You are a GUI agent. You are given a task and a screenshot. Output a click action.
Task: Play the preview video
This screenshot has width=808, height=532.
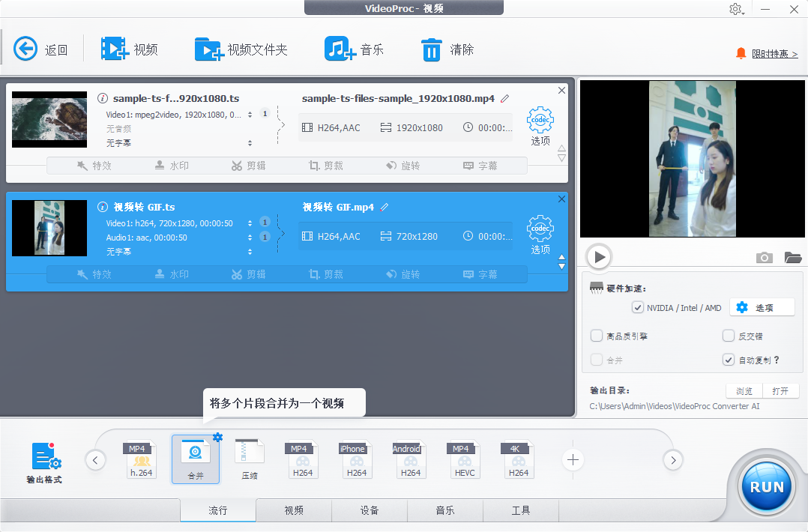click(x=599, y=257)
